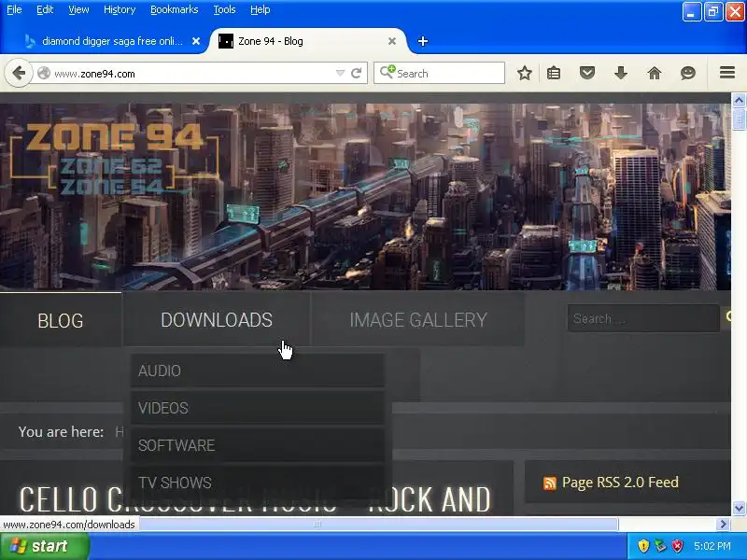Screen dimensions: 747x560
Task: Open the Hello chat smiley icon
Action: (688, 74)
